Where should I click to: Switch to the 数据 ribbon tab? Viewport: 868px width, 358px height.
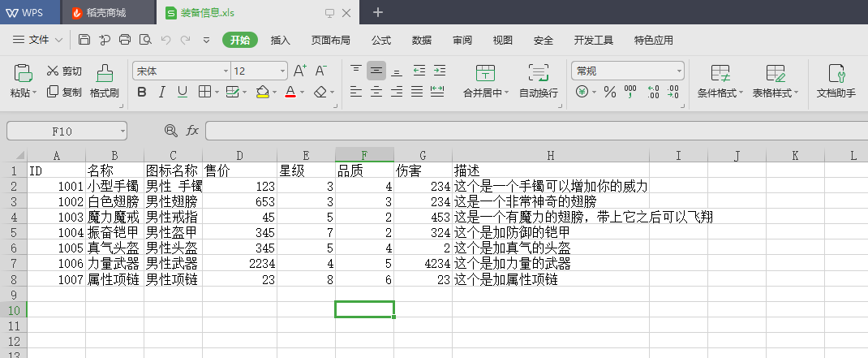coord(422,40)
